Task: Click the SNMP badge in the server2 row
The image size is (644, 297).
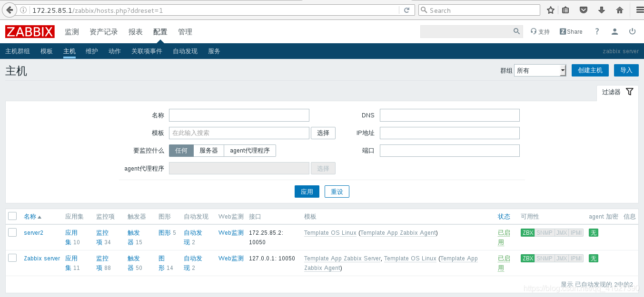Action: point(545,233)
